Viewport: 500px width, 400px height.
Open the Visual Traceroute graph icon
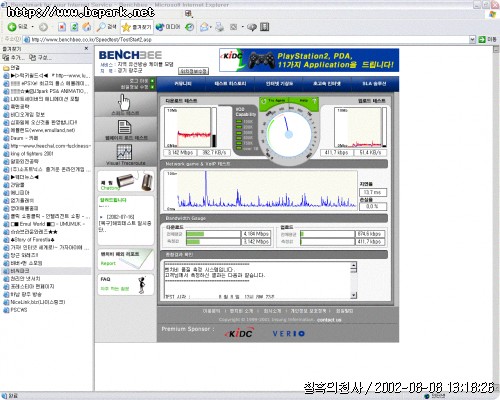[125, 154]
